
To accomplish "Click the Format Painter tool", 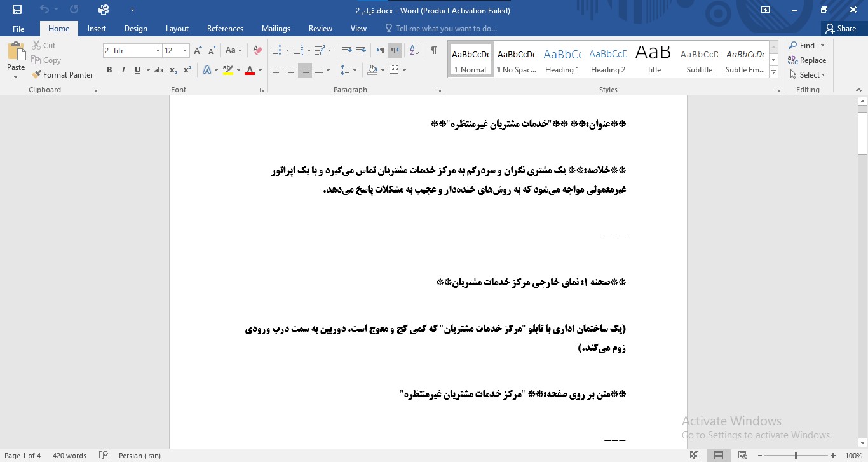I will click(x=62, y=74).
